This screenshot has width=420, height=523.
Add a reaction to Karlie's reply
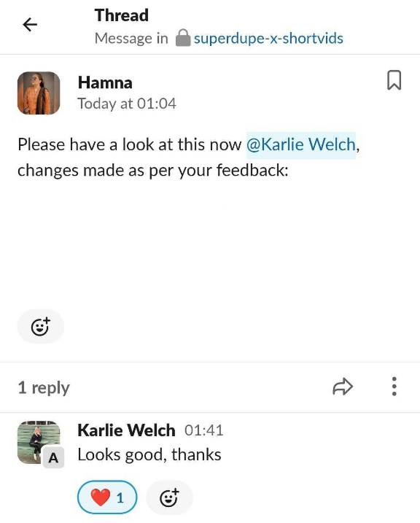169,497
